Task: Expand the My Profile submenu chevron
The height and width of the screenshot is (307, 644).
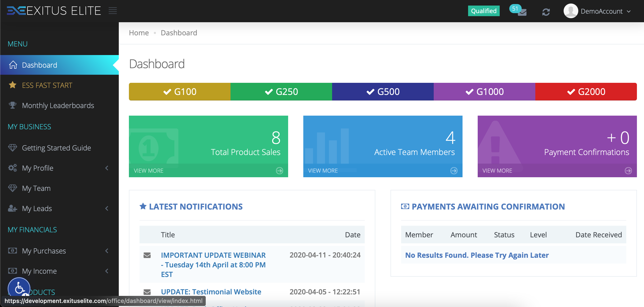Action: (107, 168)
